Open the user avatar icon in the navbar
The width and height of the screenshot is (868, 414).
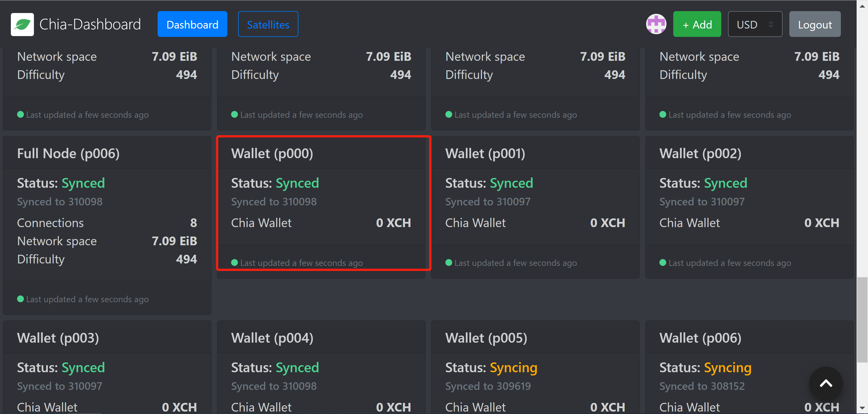[x=656, y=24]
